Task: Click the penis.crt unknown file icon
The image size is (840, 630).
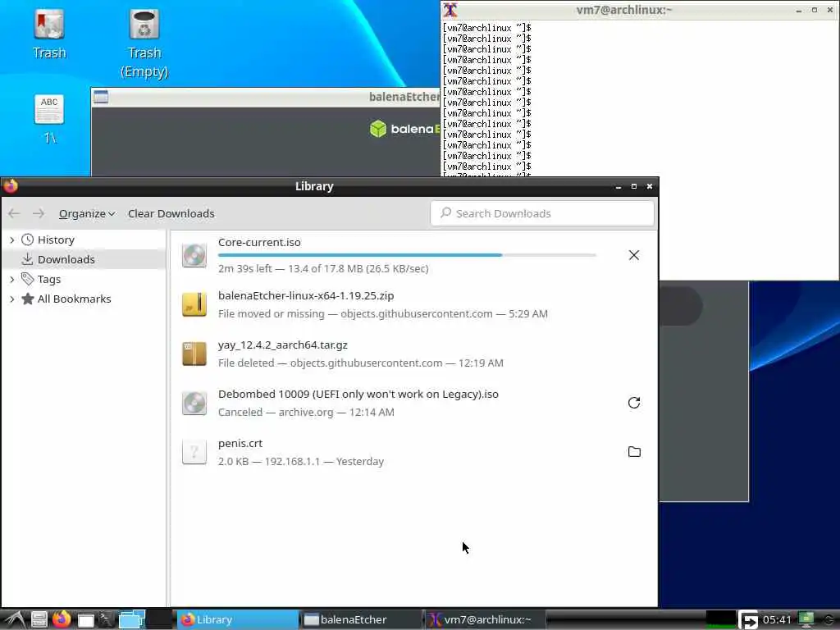Action: (x=194, y=452)
